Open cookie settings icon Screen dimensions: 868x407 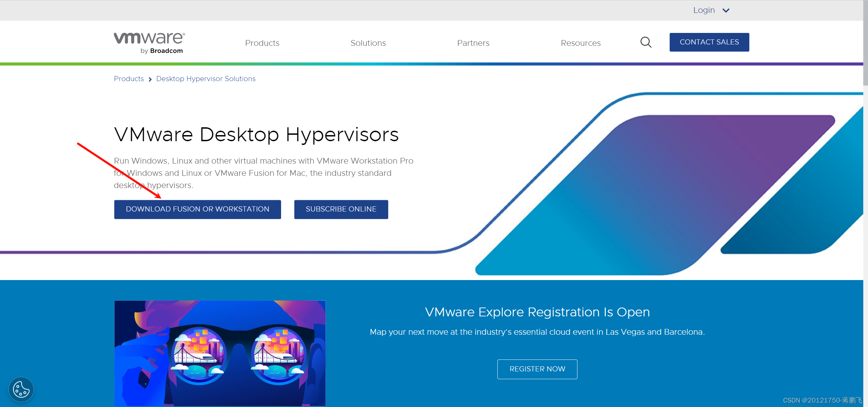21,389
